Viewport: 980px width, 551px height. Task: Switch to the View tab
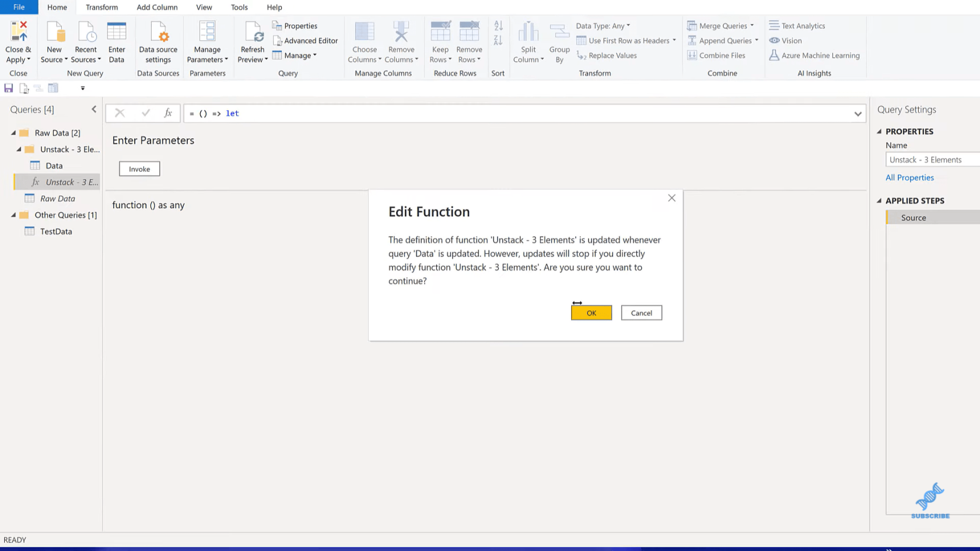pos(204,7)
